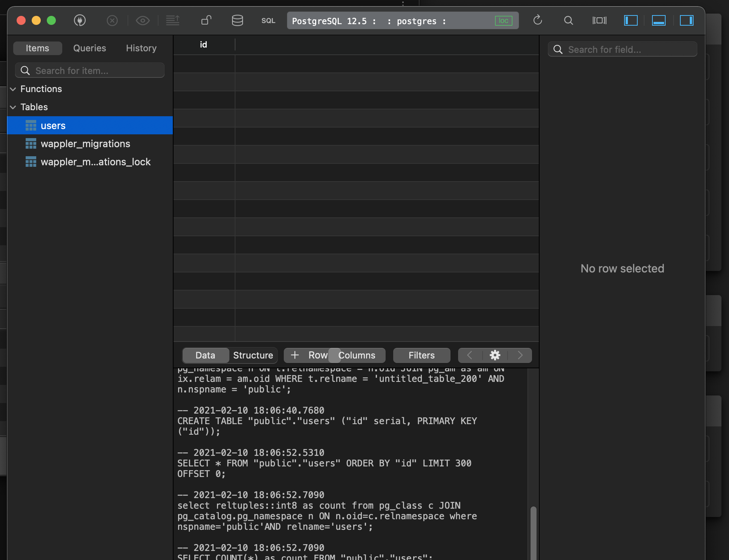Open the SQL query editor
729x560 pixels.
(x=268, y=21)
